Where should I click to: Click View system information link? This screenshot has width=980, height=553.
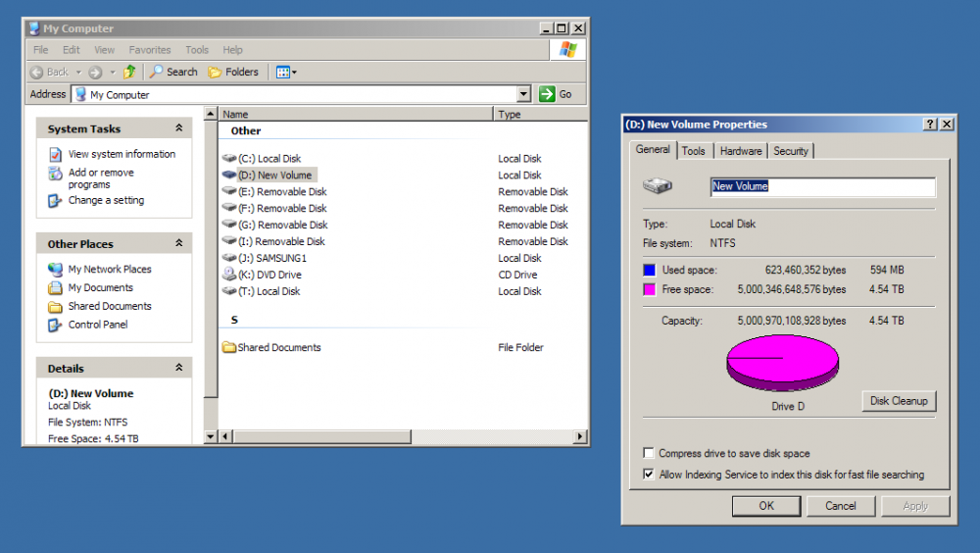pos(122,154)
